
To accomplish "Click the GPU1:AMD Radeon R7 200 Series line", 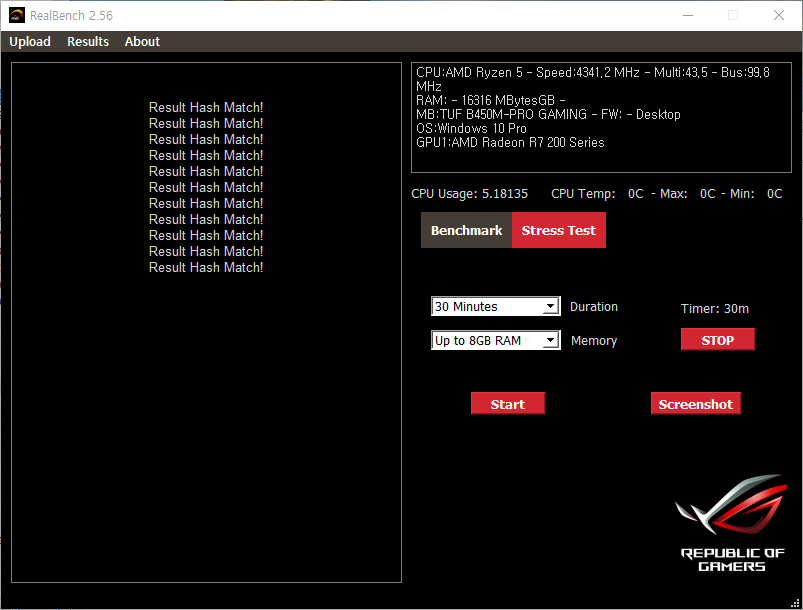I will 510,142.
